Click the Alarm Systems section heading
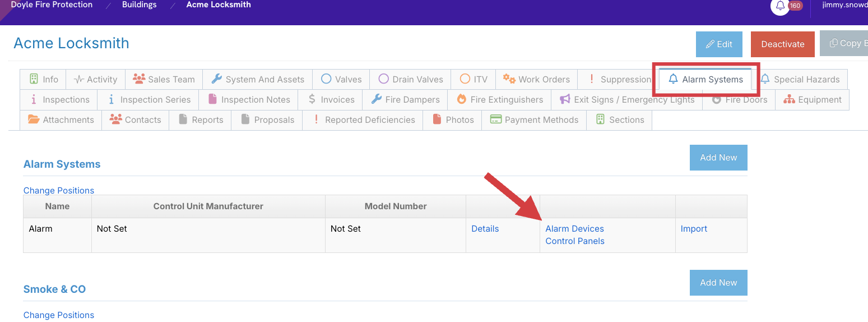The image size is (868, 322). [62, 164]
